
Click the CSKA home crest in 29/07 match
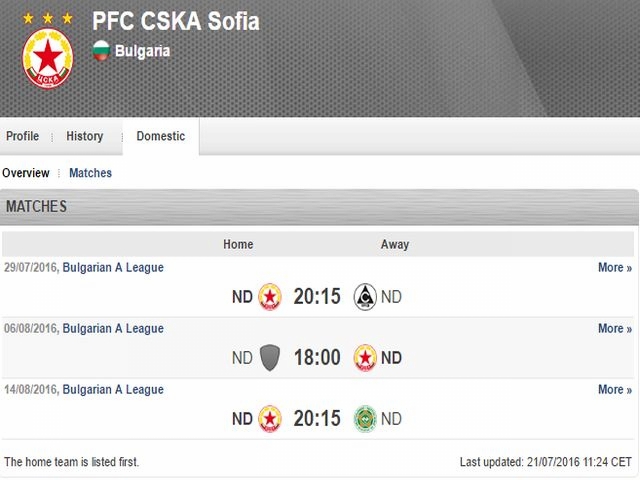[x=270, y=297]
